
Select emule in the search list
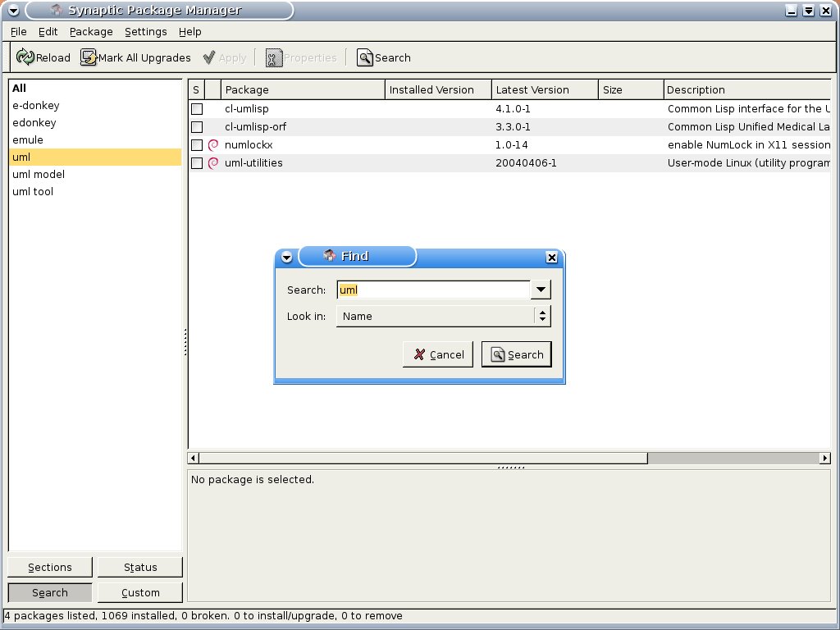pos(95,139)
